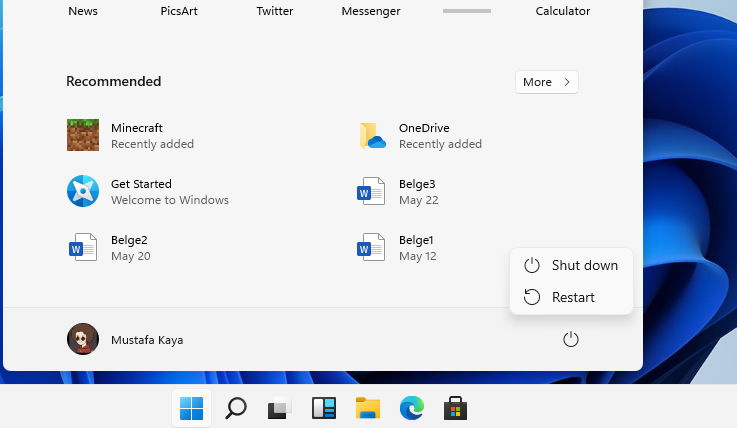Click the power button icon
This screenshot has width=737, height=428.
[x=571, y=339]
